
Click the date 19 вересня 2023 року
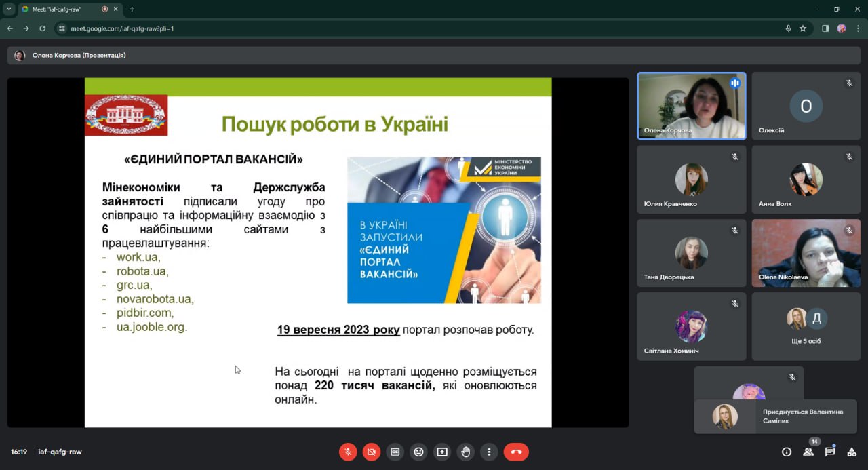click(338, 330)
